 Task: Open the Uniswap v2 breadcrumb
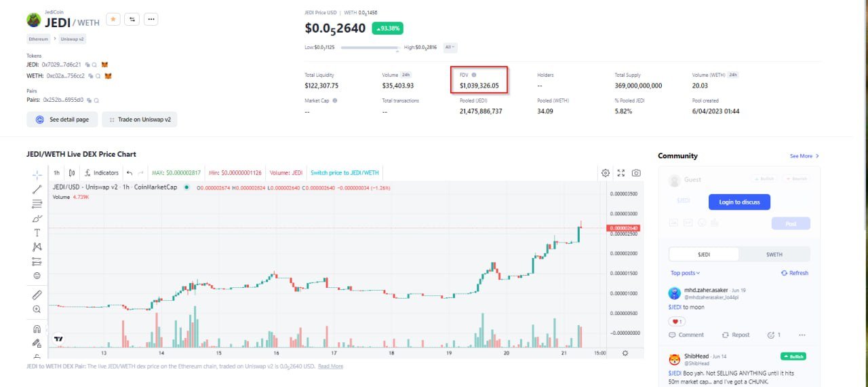(71, 39)
